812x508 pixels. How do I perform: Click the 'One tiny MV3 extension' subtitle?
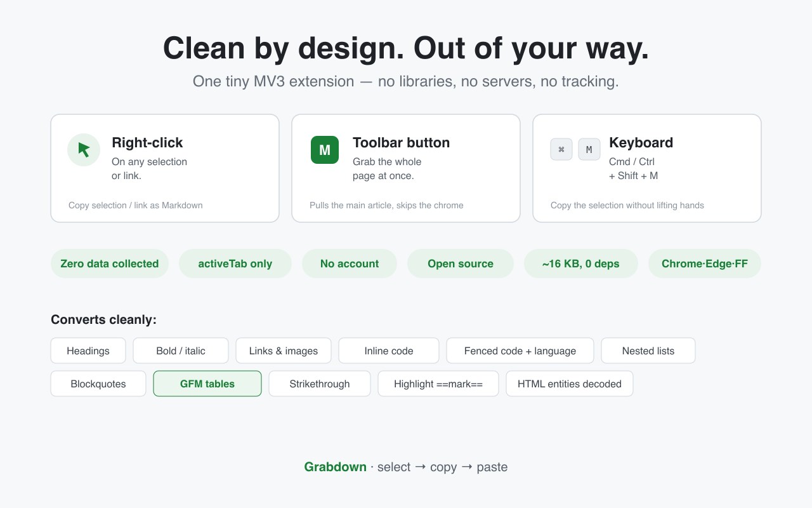(406, 81)
